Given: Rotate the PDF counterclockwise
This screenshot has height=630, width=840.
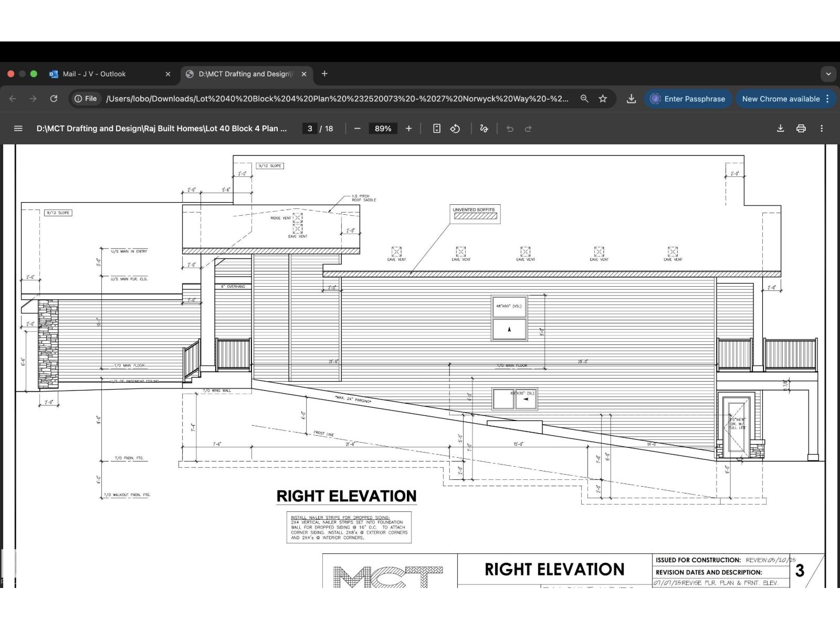Looking at the screenshot, I should click(x=455, y=129).
